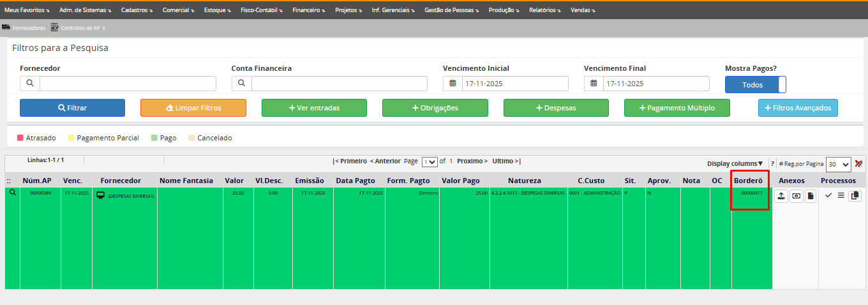This screenshot has height=305, width=868.
Task: Click the Pagamento Múltiplo button
Action: pyautogui.click(x=677, y=108)
